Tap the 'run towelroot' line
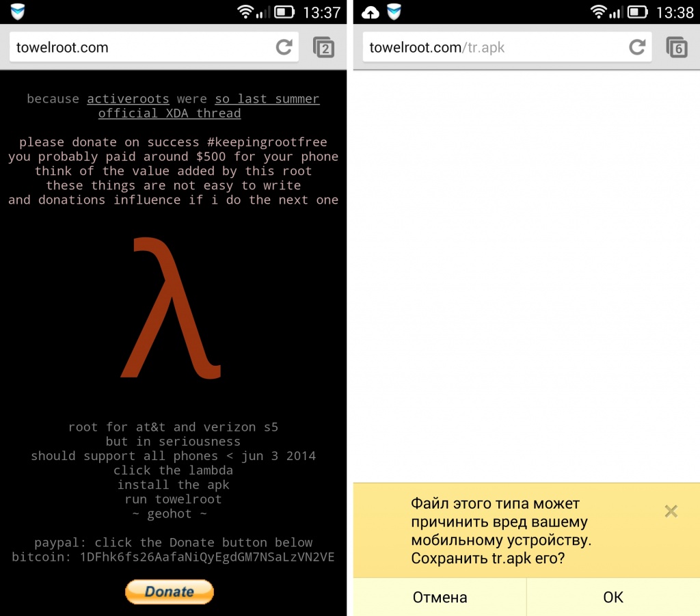Screen dimensions: 700x616 tap(173, 498)
